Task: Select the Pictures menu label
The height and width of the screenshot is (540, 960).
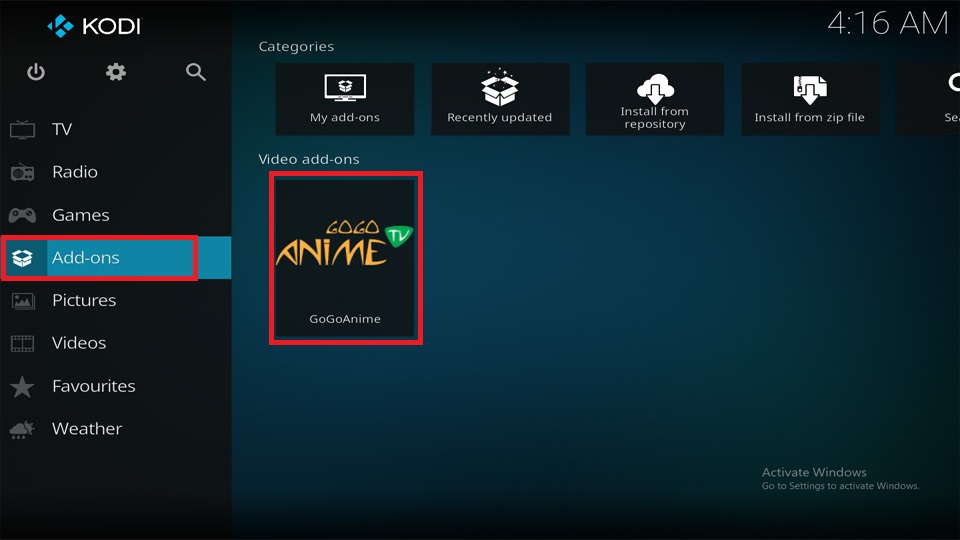Action: pyautogui.click(x=84, y=301)
